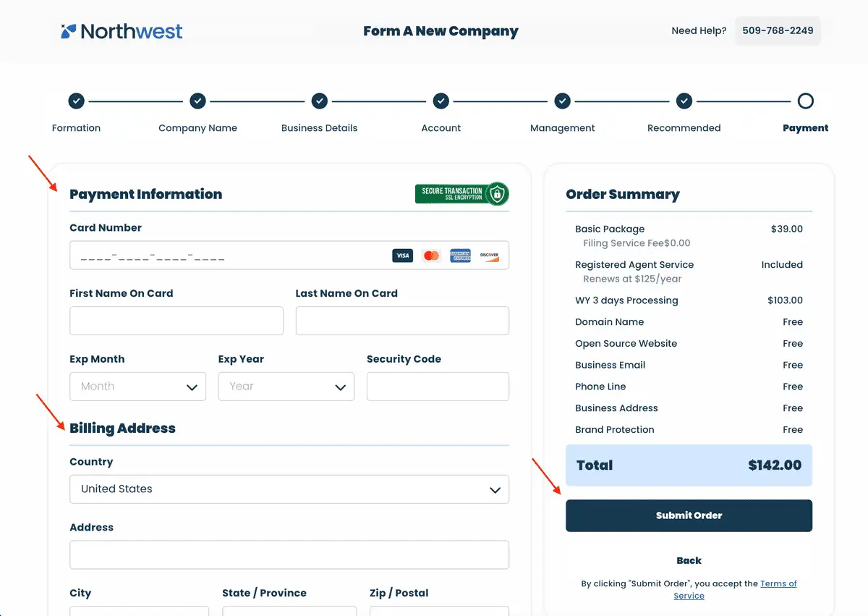
Task: Open the Exp Year dropdown
Action: [286, 387]
